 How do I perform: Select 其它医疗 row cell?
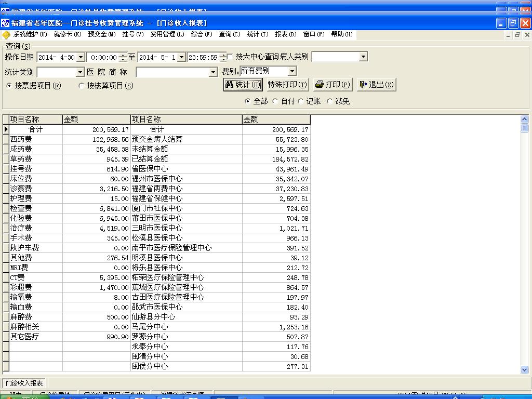point(36,337)
